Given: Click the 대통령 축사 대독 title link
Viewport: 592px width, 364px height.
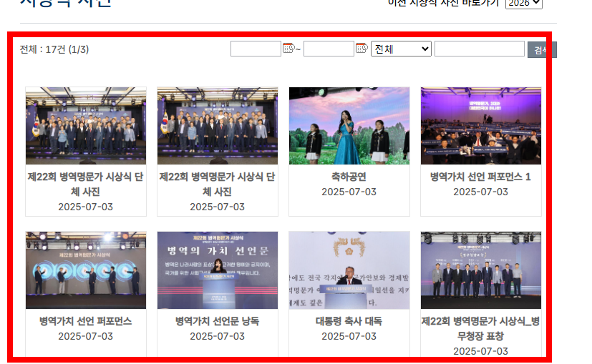Looking at the screenshot, I should point(349,321).
